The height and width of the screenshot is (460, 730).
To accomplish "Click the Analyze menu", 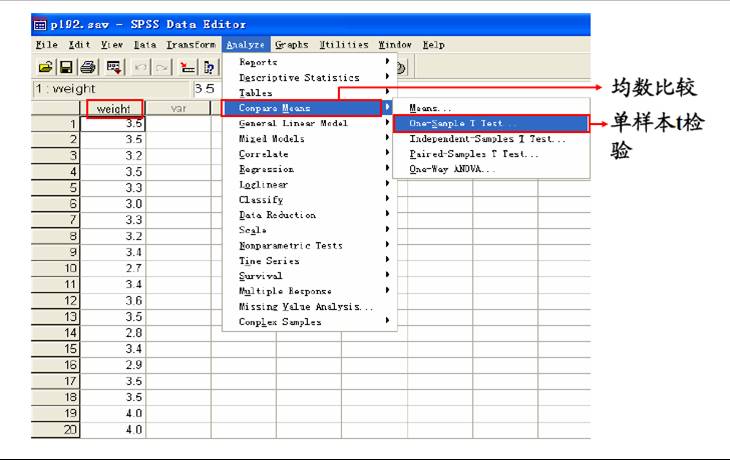I will [245, 45].
